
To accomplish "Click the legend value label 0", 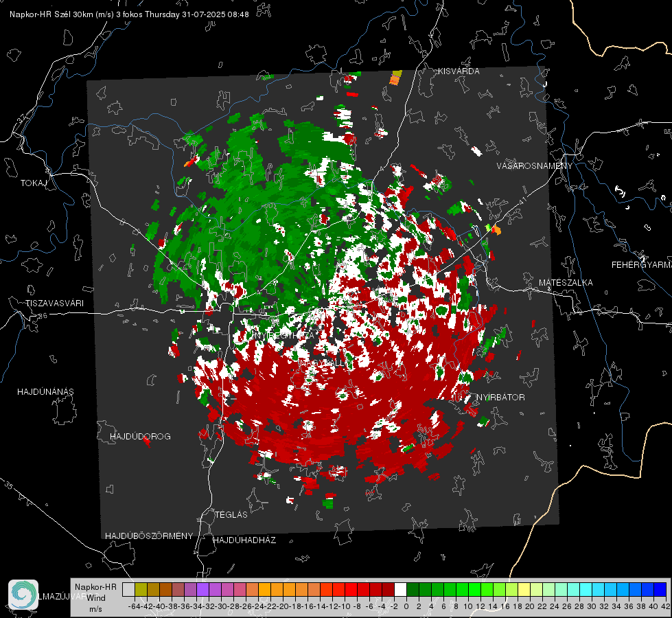I will 406,606.
